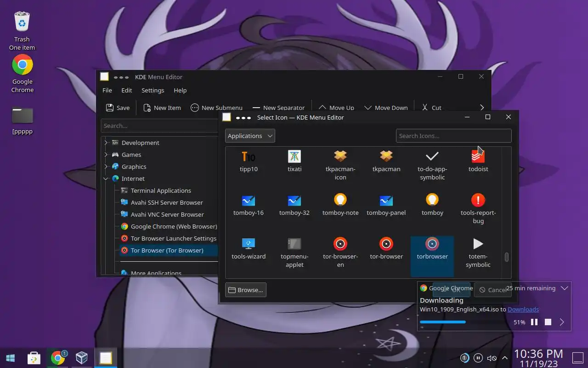The width and height of the screenshot is (588, 368).
Task: Show hidden system tray icons arrow
Action: pos(505,358)
